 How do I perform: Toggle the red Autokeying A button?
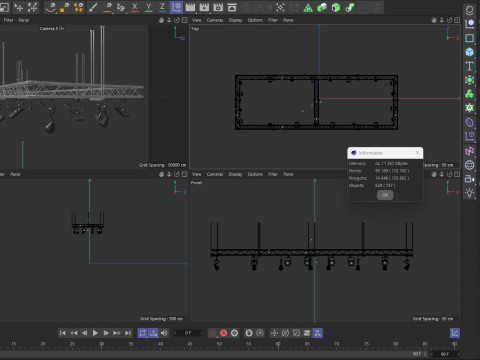coord(224,333)
